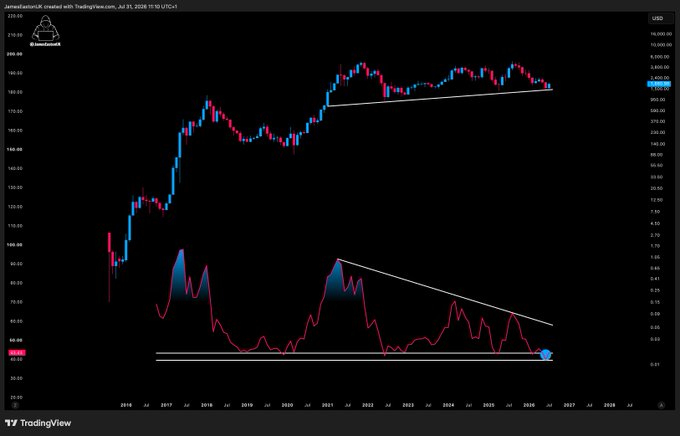
Task: Click the 200.00 label on left scale
Action: pyautogui.click(x=15, y=54)
